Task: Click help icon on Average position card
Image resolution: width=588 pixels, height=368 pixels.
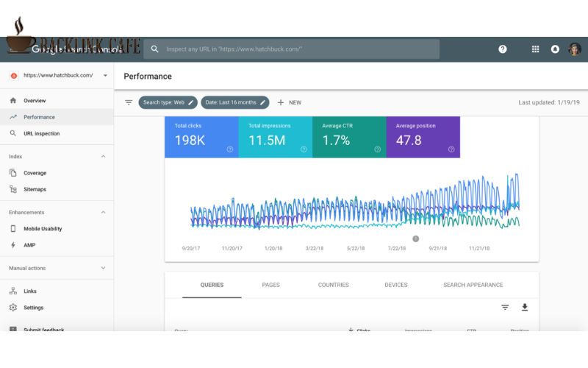Action: click(451, 149)
